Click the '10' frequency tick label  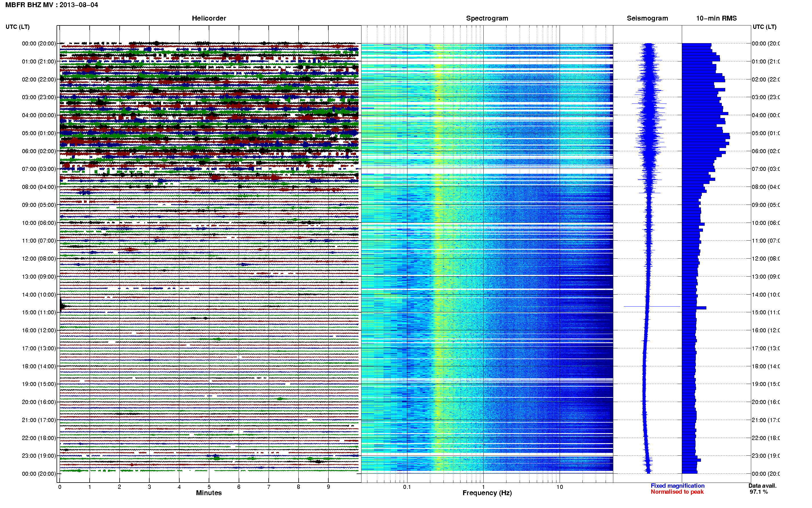[560, 487]
